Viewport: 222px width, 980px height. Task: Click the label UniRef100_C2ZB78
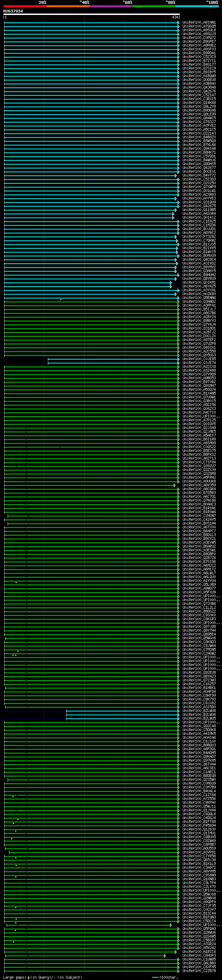tap(199, 971)
